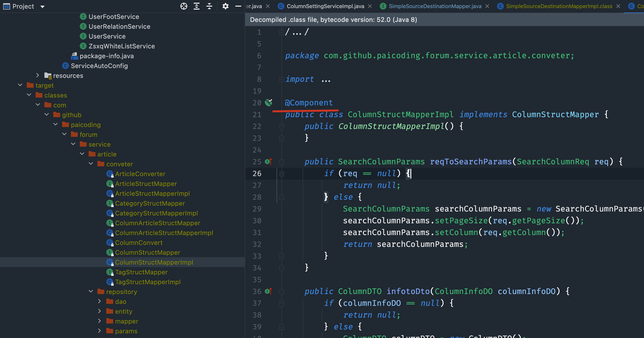Image resolution: width=644 pixels, height=338 pixels.
Task: Hide the Project panel with minus icon
Action: pos(238,6)
